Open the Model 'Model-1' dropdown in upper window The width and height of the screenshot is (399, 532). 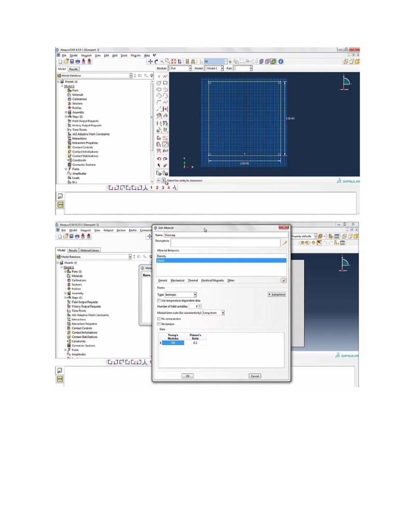click(x=215, y=69)
